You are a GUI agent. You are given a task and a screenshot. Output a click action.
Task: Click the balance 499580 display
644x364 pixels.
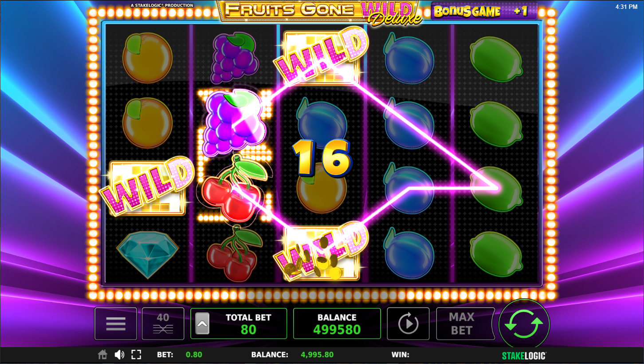coord(337,324)
